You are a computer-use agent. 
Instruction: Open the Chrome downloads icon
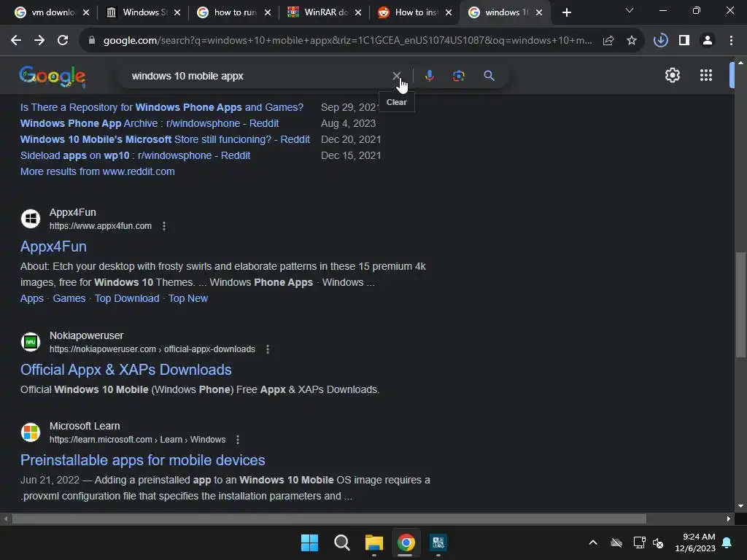point(661,41)
